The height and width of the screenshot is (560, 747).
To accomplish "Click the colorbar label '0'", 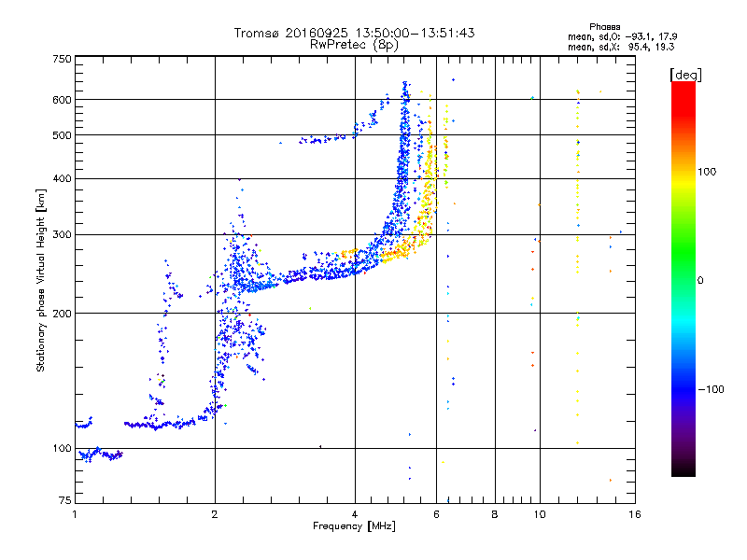I will pos(700,281).
